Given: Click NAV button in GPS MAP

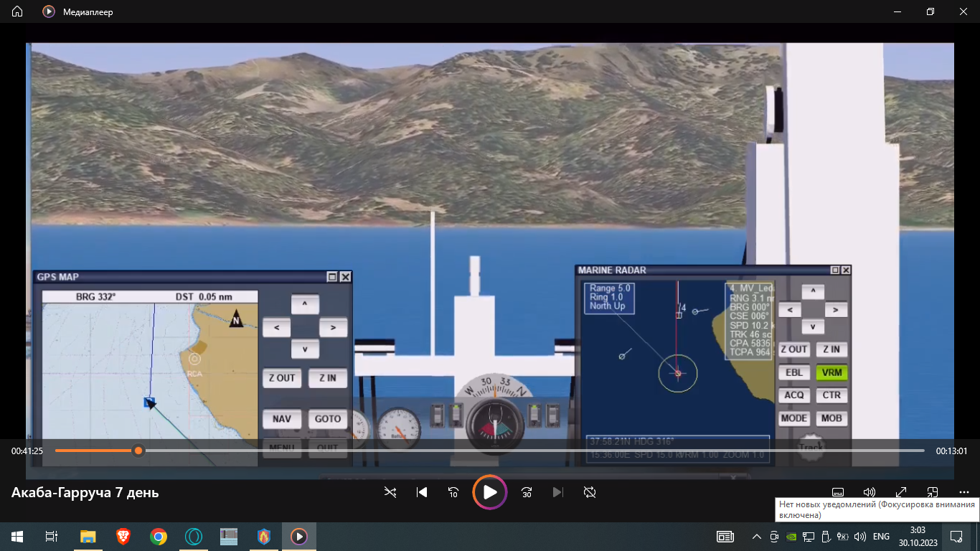Looking at the screenshot, I should [x=282, y=419].
